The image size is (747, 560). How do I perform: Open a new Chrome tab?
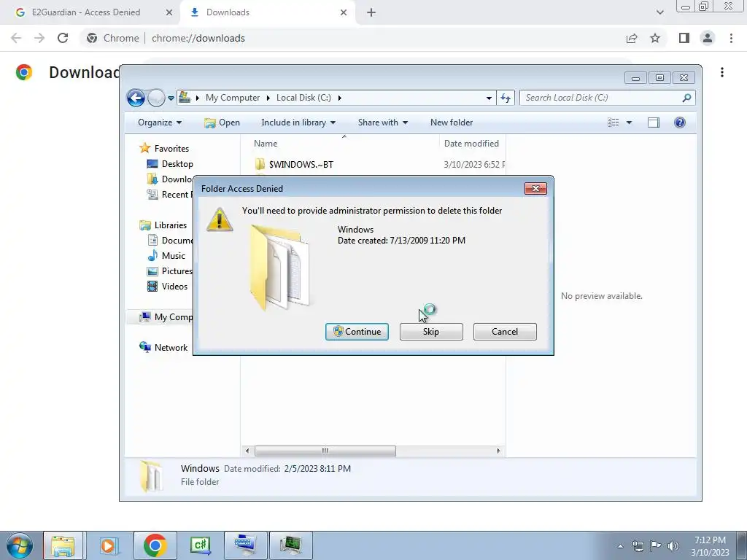pos(371,12)
